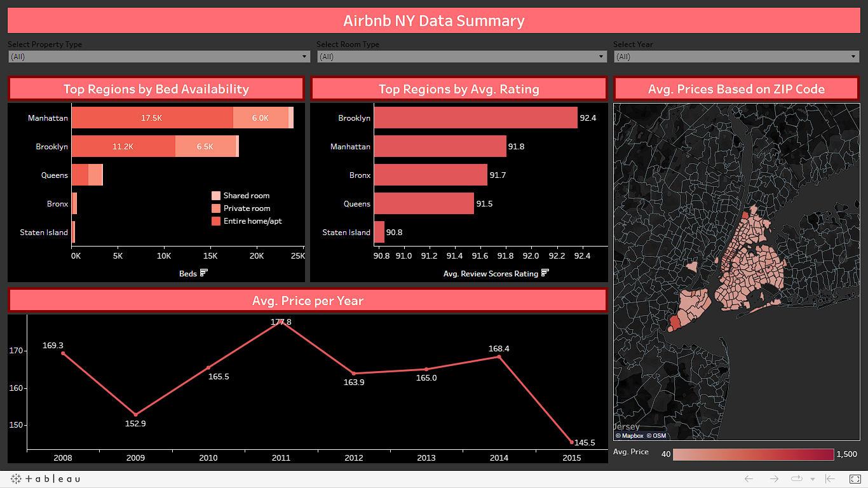This screenshot has height=488, width=868.
Task: Open replay options small dropdown arrow
Action: pos(812,479)
